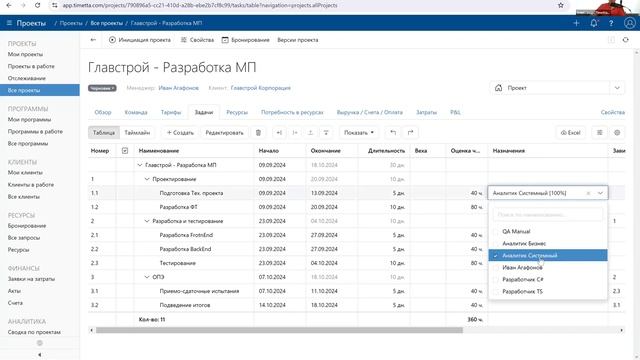Open the Ресурсы tab

tap(237, 112)
